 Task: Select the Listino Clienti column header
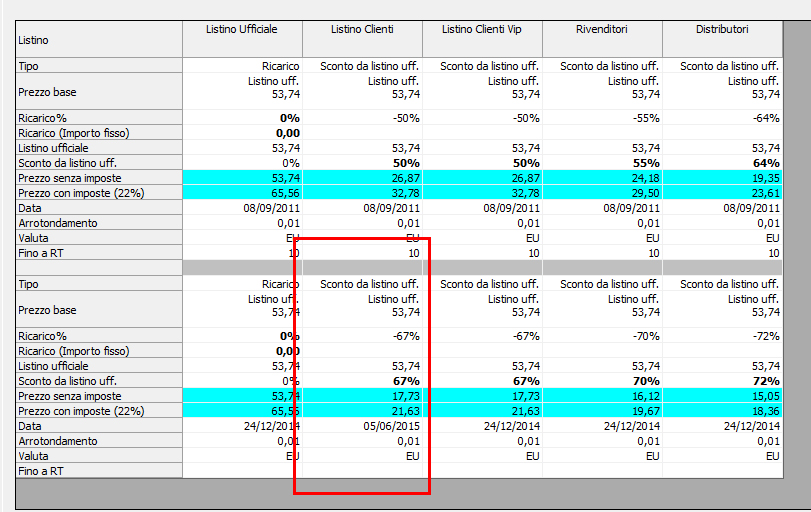coord(362,39)
